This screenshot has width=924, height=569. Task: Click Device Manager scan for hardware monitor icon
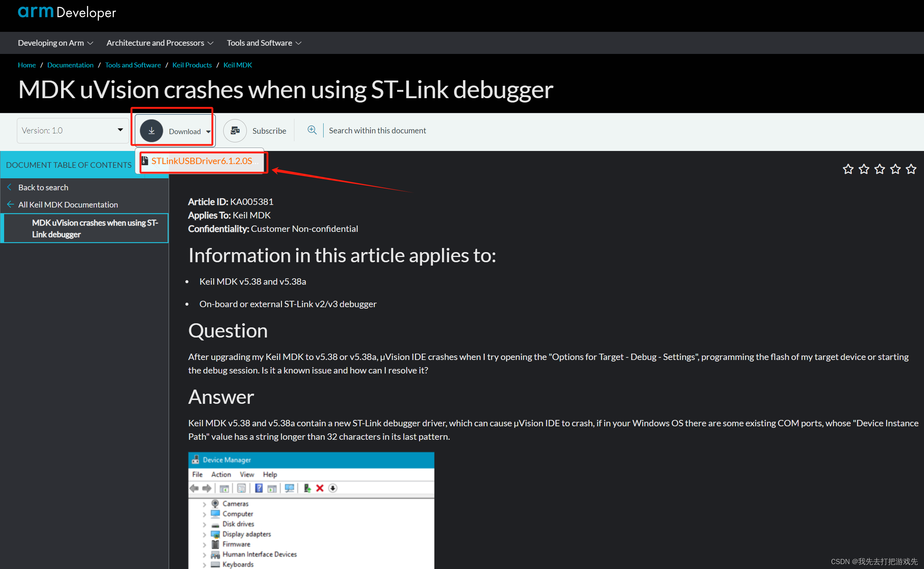pos(290,488)
